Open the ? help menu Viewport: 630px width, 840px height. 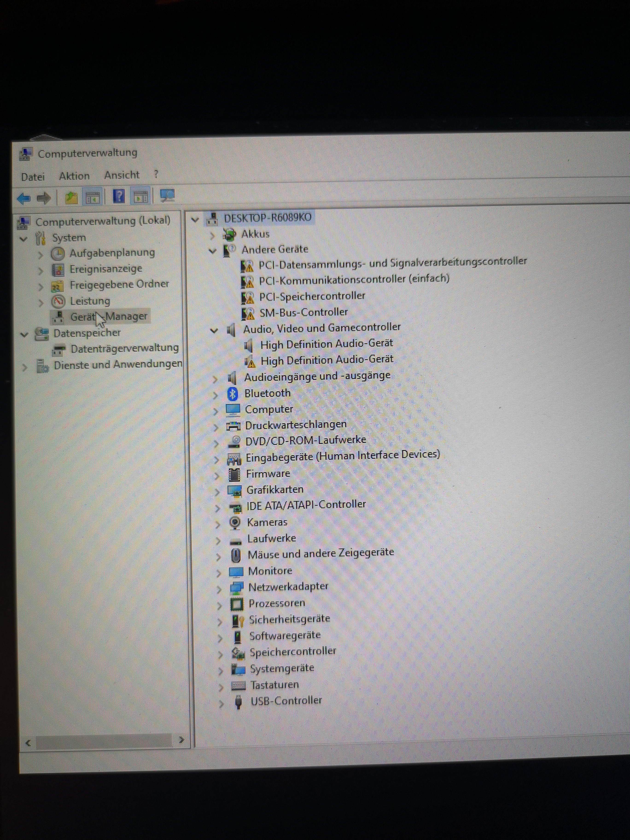click(x=156, y=174)
